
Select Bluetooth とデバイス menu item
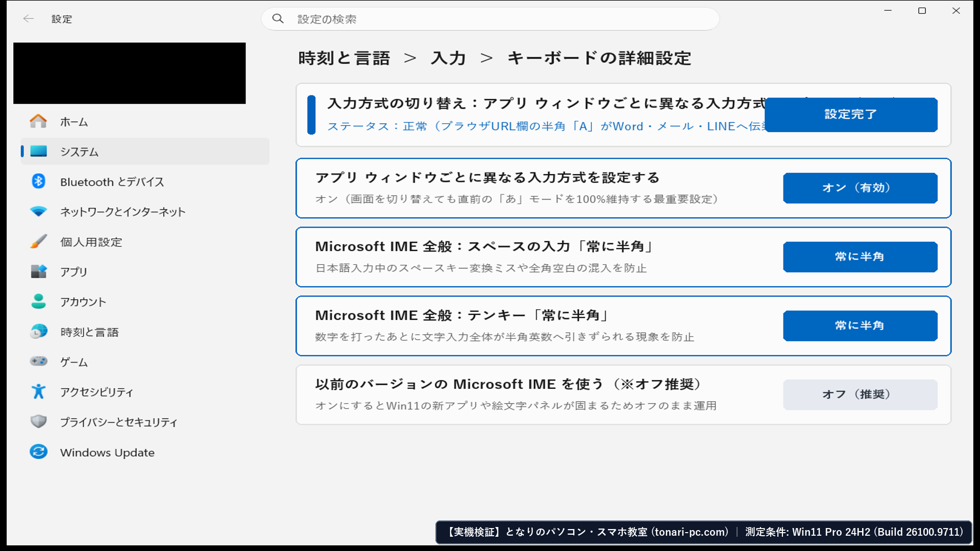point(145,182)
